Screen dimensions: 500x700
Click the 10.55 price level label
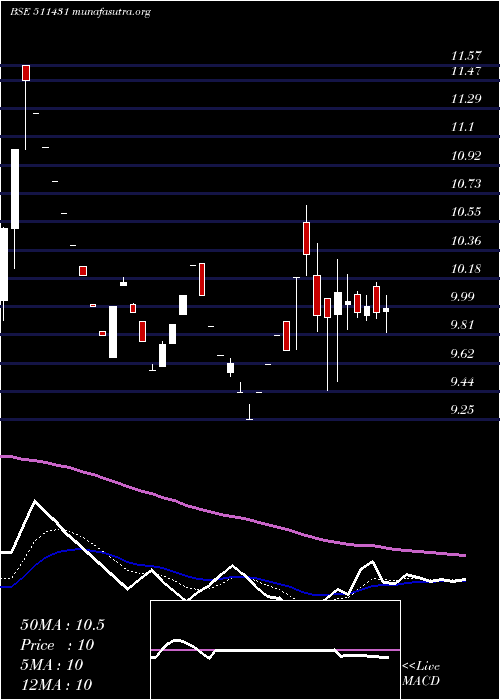(x=466, y=212)
